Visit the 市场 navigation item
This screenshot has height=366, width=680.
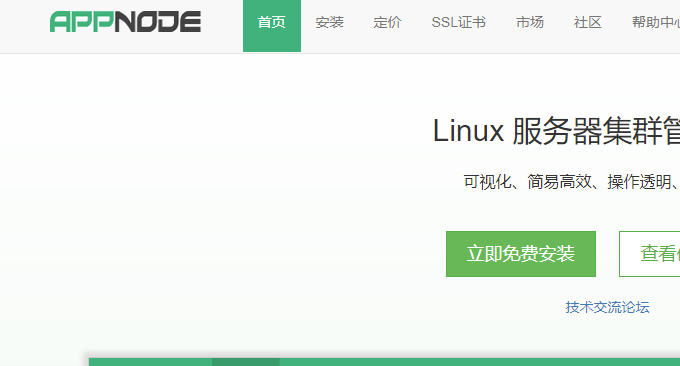tap(530, 22)
